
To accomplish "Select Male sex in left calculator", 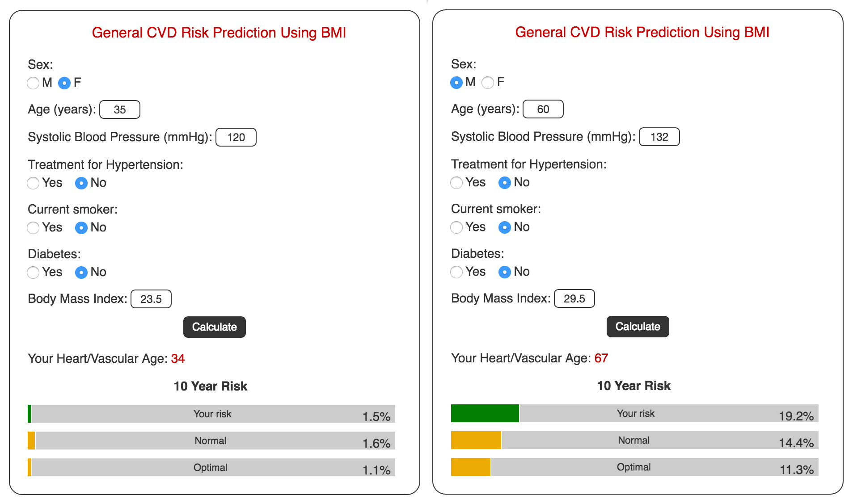I will pyautogui.click(x=33, y=83).
